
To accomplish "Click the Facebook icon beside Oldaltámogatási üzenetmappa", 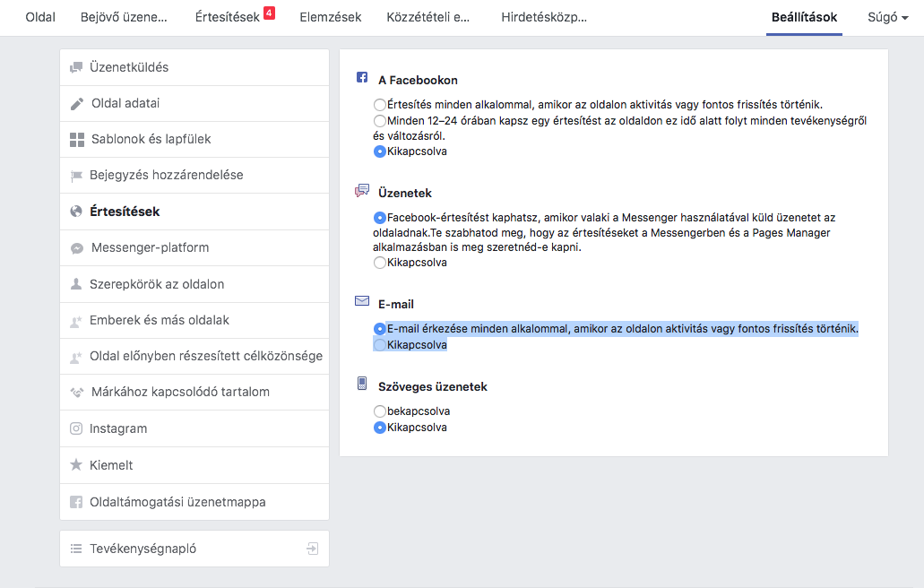I will click(76, 502).
